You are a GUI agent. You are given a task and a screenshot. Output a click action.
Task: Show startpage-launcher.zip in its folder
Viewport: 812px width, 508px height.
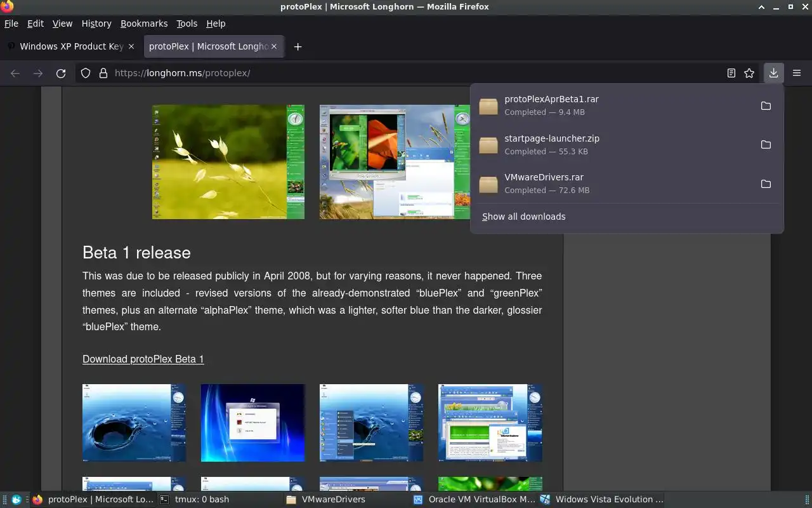(x=766, y=145)
